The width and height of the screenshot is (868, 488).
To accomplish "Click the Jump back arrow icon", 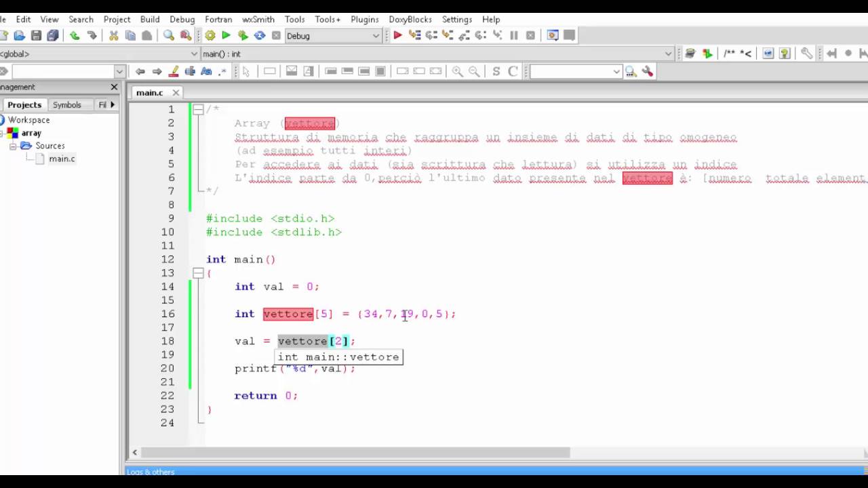I will [140, 72].
